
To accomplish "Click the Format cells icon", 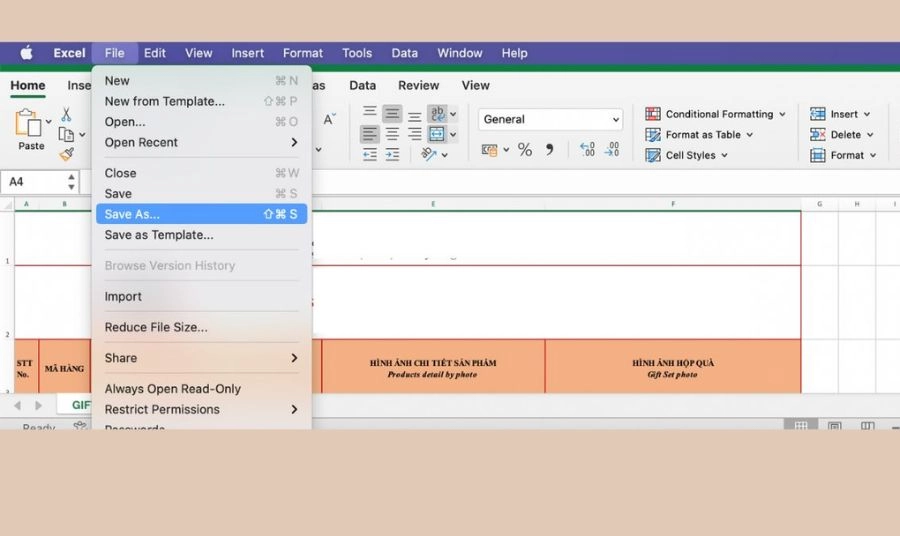I will click(817, 155).
